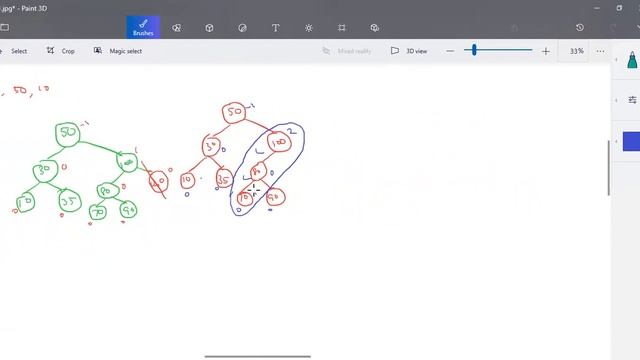Open the Stickers tool
The image size is (640, 360).
242,28
